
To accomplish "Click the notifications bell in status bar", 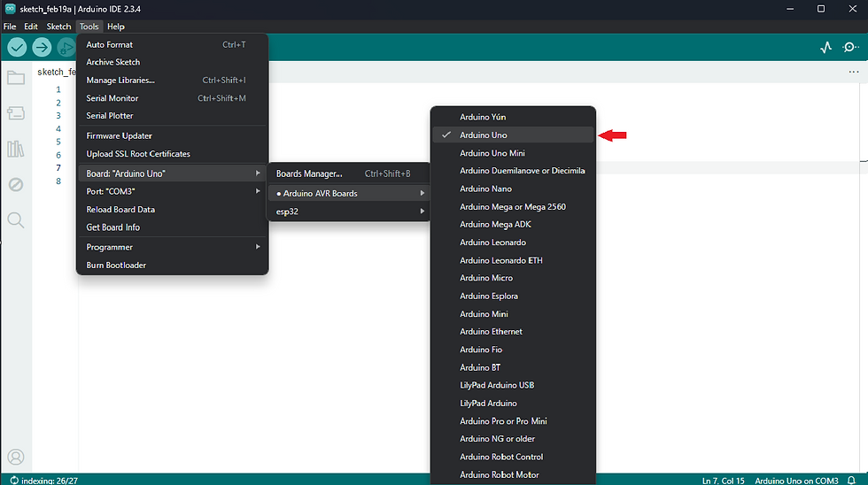I will [x=851, y=480].
